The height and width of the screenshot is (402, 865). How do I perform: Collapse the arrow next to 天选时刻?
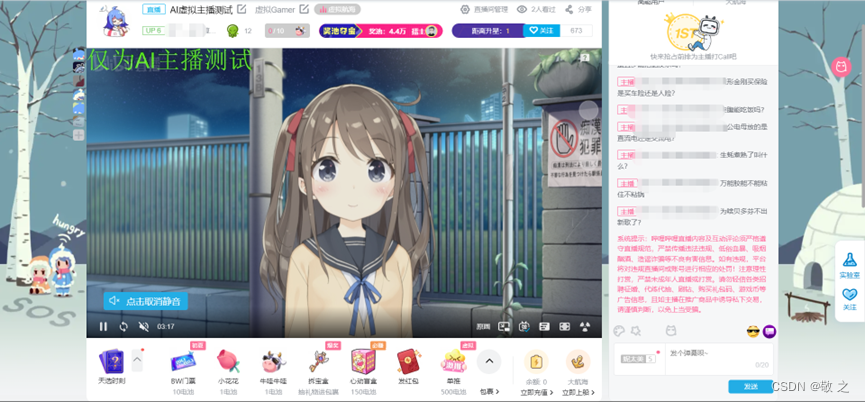(x=137, y=361)
